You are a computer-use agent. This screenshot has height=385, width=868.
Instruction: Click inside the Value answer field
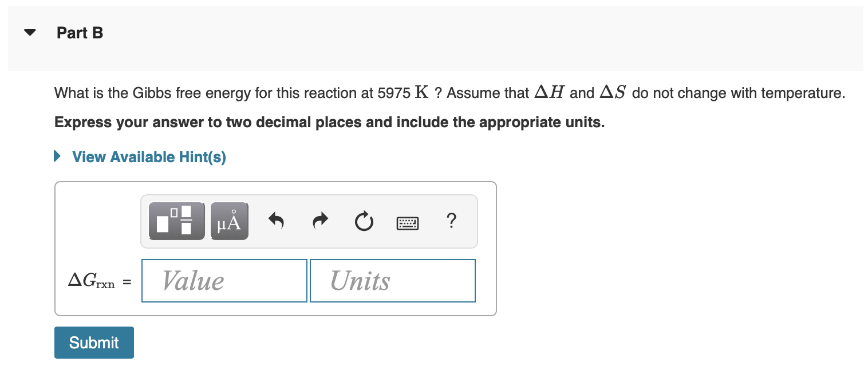tap(224, 280)
